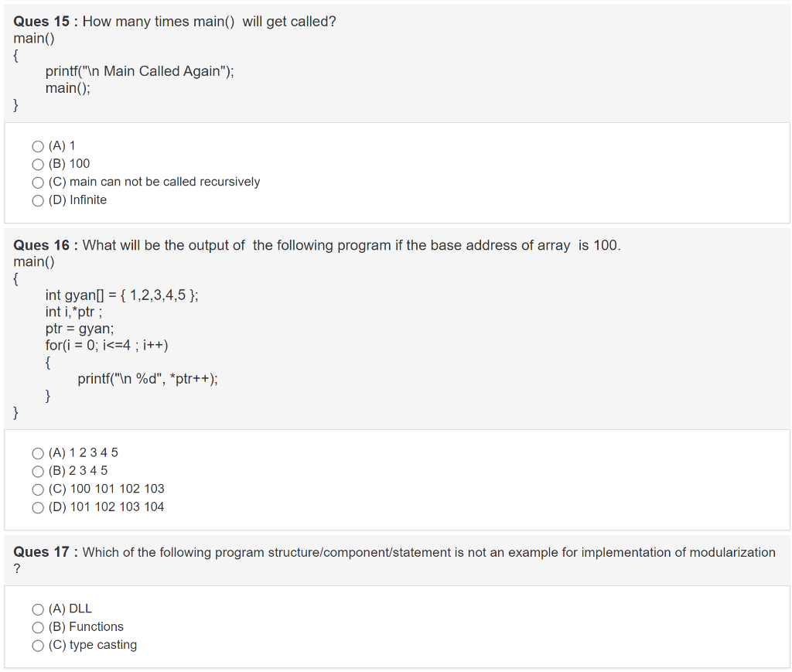Select answer (A) 1 2 3 4 5

pos(37,452)
